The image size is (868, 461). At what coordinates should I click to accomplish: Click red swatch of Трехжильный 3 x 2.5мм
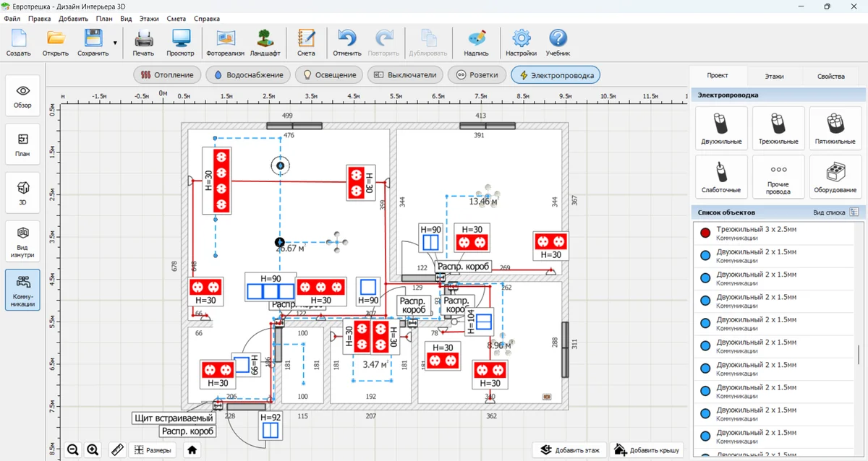[705, 232]
